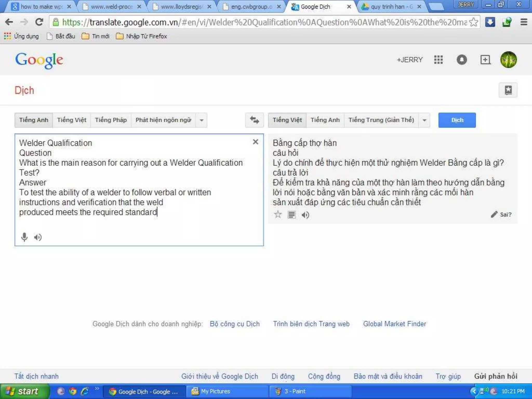Expand the source language dropdown arrow
532x399 pixels.
coord(202,120)
